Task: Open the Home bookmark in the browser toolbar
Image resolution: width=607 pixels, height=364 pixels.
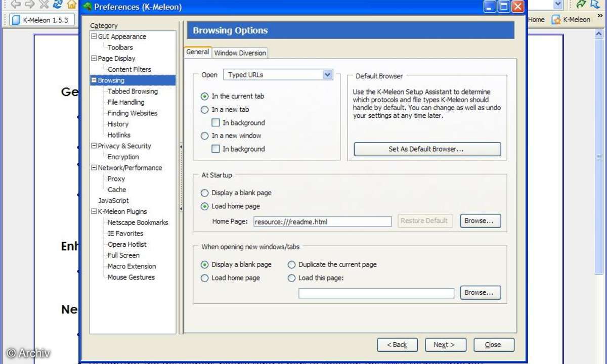Action: [x=536, y=20]
